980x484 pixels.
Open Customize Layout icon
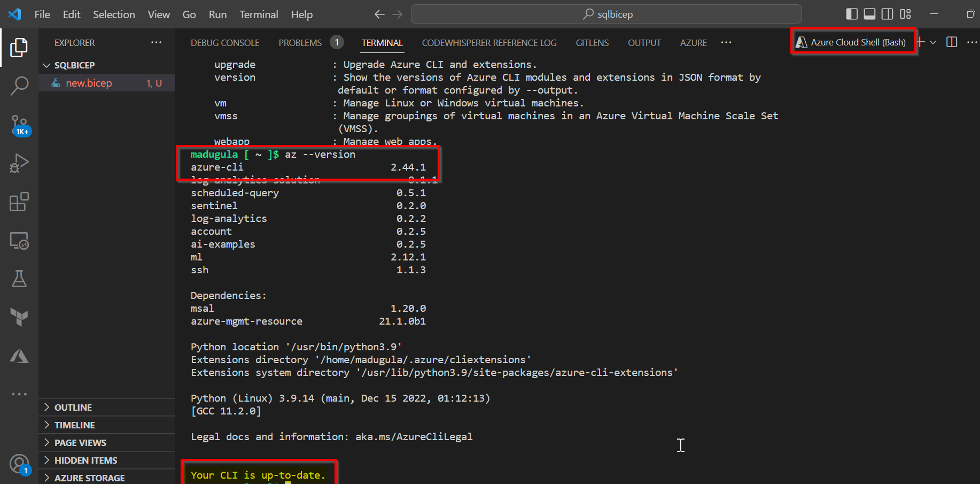(x=905, y=14)
